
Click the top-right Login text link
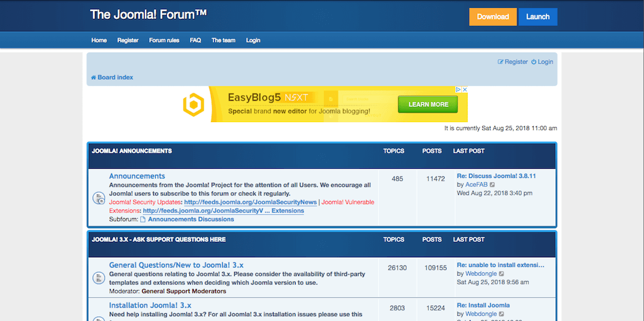point(545,61)
